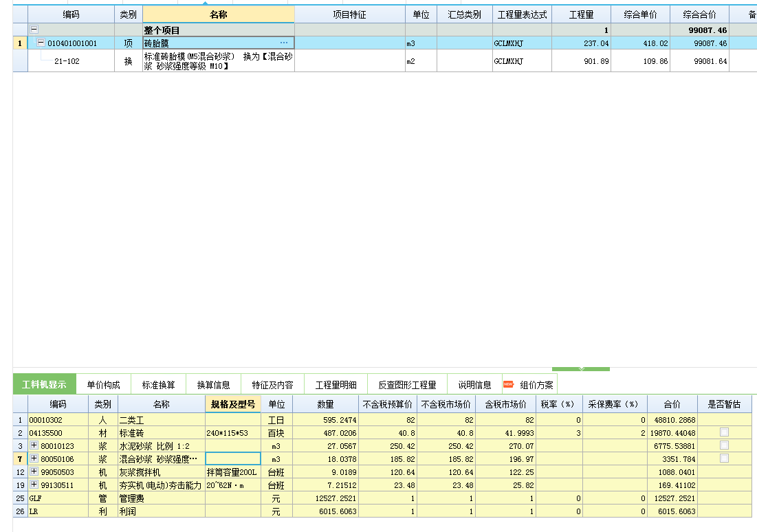Viewport: 757px width, 532px height.
Task: Toggle 是否暂估 checkbox for 混合砂浆 row
Action: 724,458
